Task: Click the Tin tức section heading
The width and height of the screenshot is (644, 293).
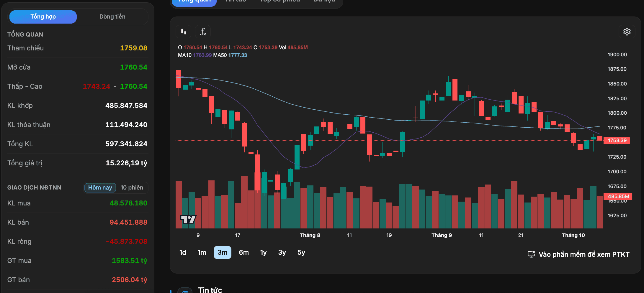Action: point(210,290)
